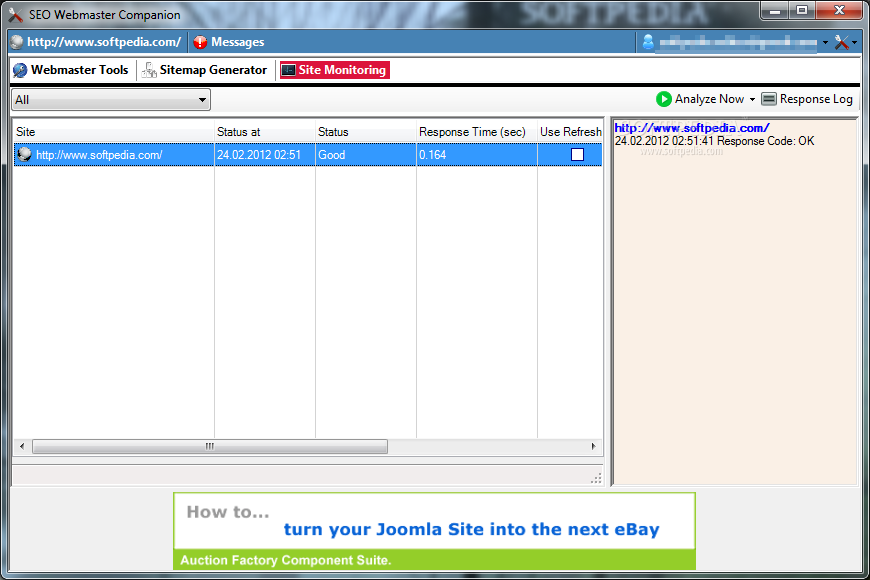This screenshot has width=870, height=580.
Task: Click the Response Code: OK log entry
Action: point(714,141)
